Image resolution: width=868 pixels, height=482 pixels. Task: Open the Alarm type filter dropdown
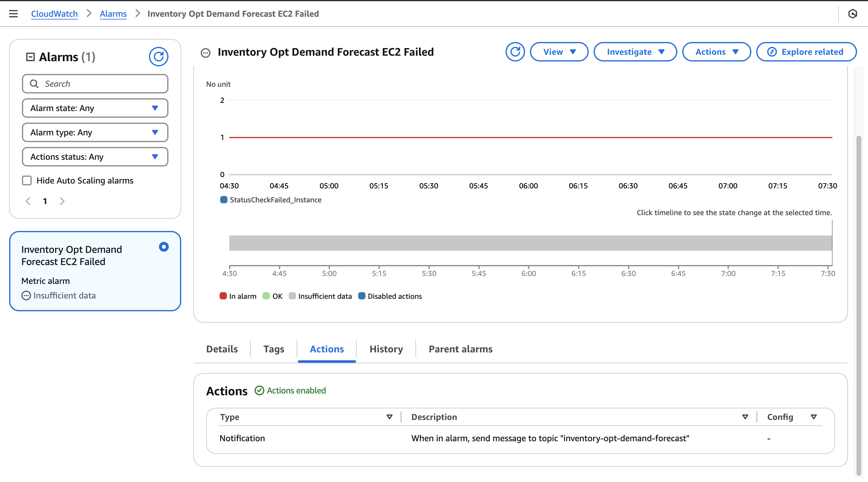(x=95, y=133)
